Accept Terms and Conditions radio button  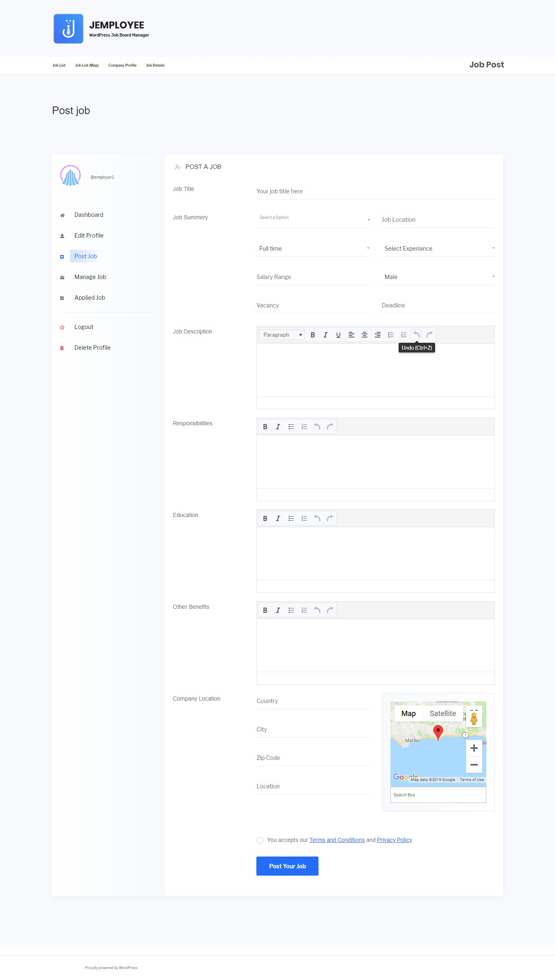click(260, 840)
